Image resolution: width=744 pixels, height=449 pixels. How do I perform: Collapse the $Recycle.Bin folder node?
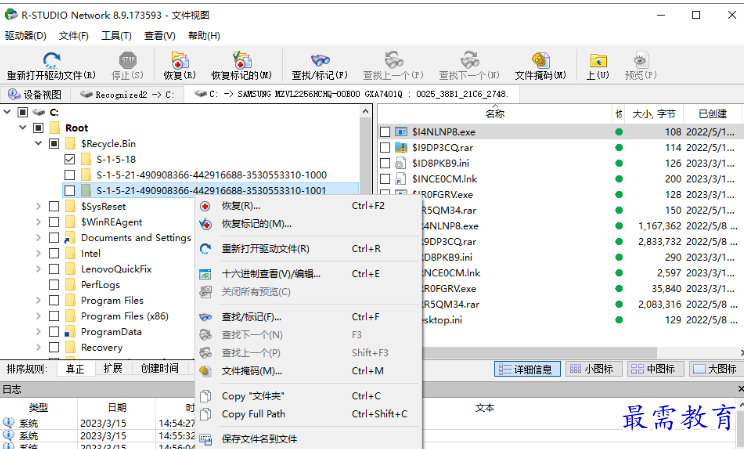[x=38, y=143]
